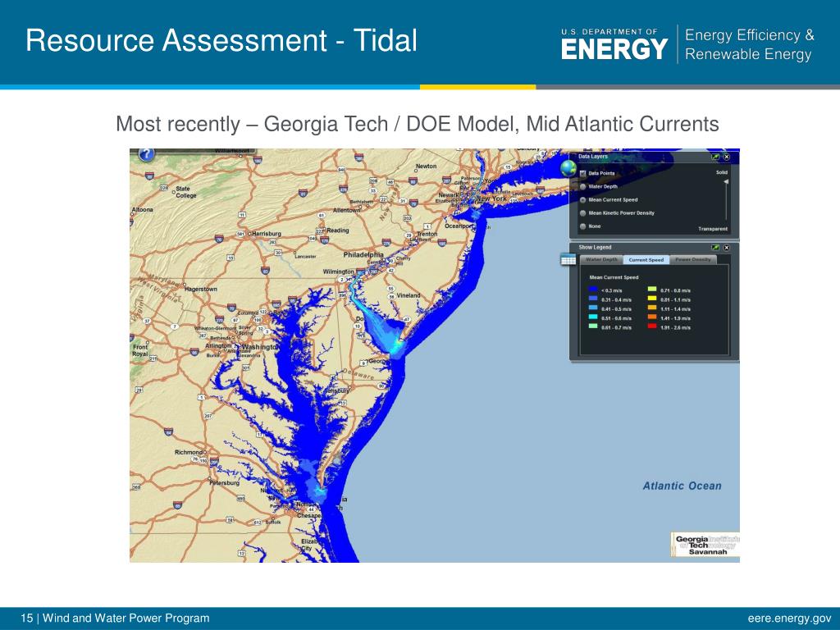
Task: Click the Allentown label on the map
Action: (x=347, y=211)
